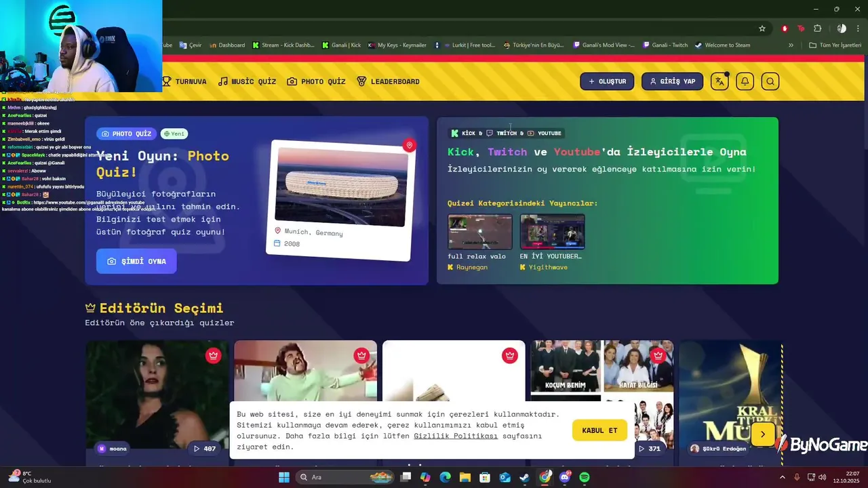Open the Ganali | Kick bookmark
Image resolution: width=868 pixels, height=488 pixels.
click(342, 45)
